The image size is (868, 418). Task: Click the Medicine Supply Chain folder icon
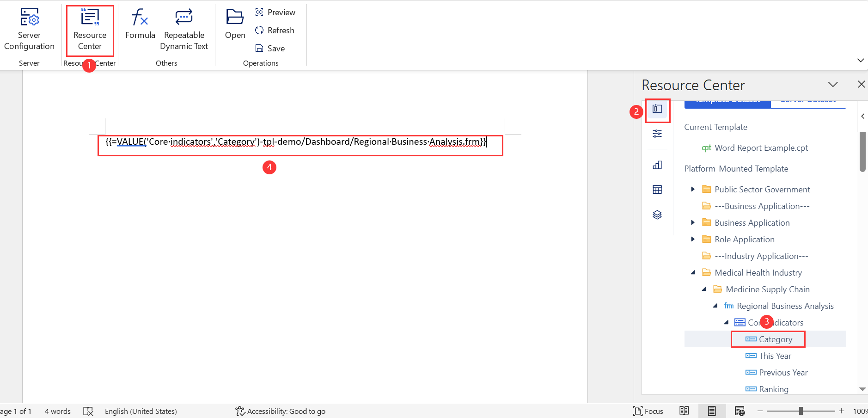click(717, 289)
